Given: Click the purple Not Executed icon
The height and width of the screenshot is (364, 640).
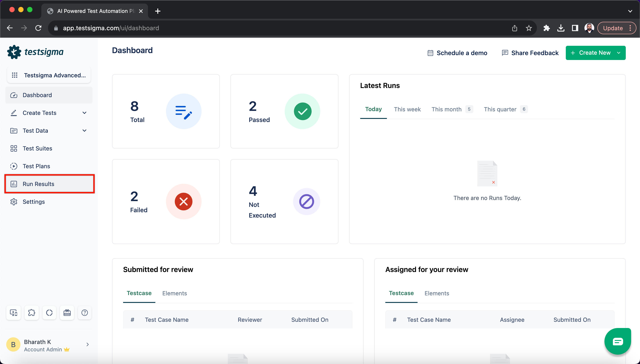Looking at the screenshot, I should click(307, 202).
